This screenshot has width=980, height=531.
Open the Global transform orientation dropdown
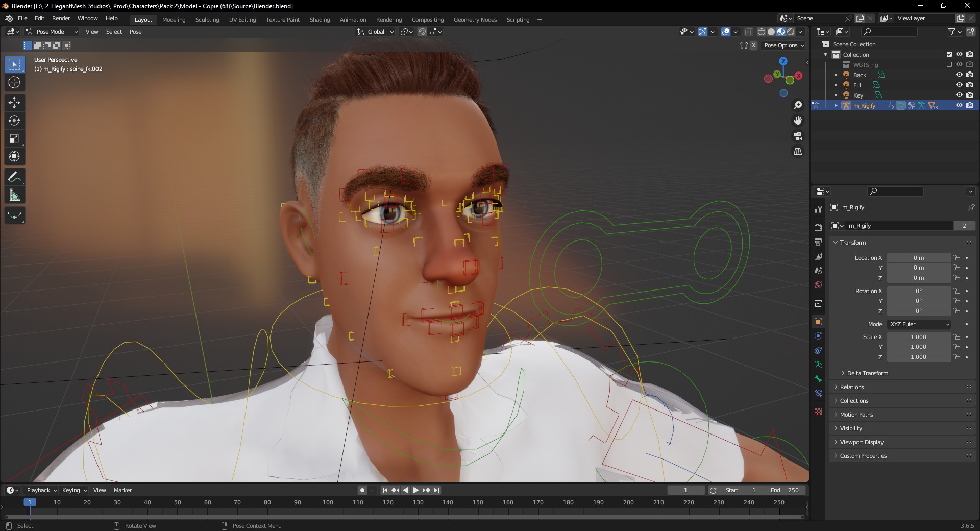coord(376,32)
